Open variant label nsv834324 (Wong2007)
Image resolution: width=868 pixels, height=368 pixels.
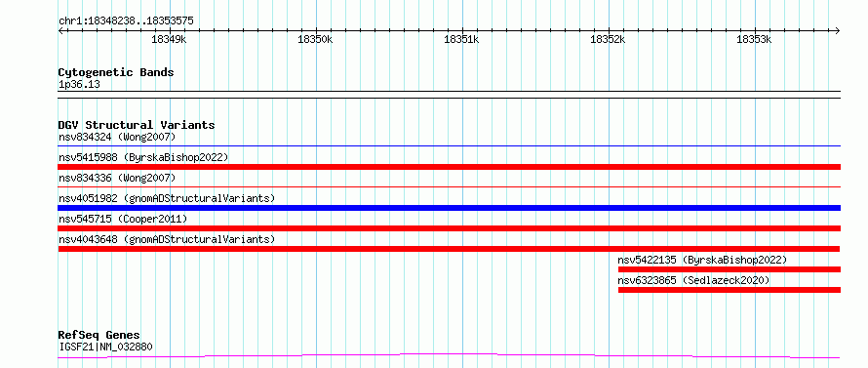coord(117,137)
